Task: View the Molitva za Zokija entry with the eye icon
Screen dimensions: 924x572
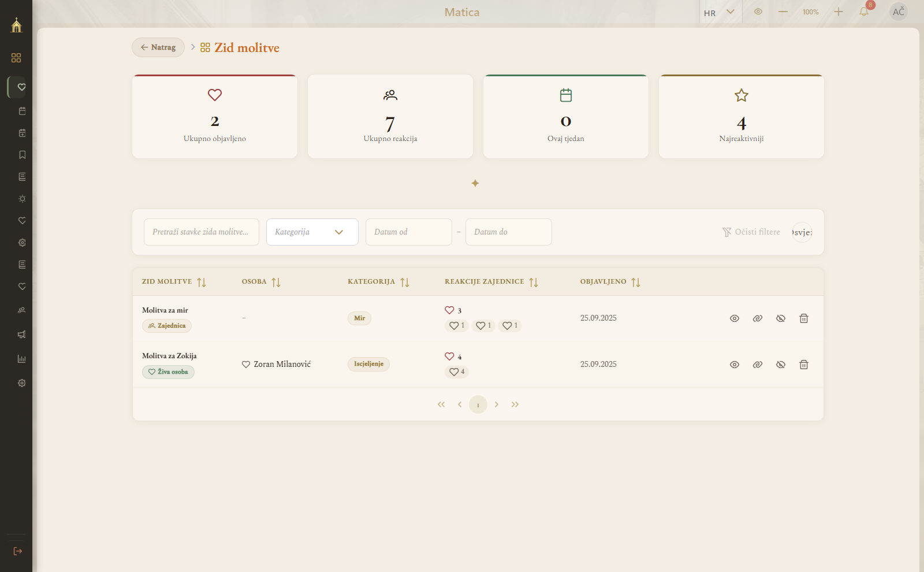Action: coord(735,365)
